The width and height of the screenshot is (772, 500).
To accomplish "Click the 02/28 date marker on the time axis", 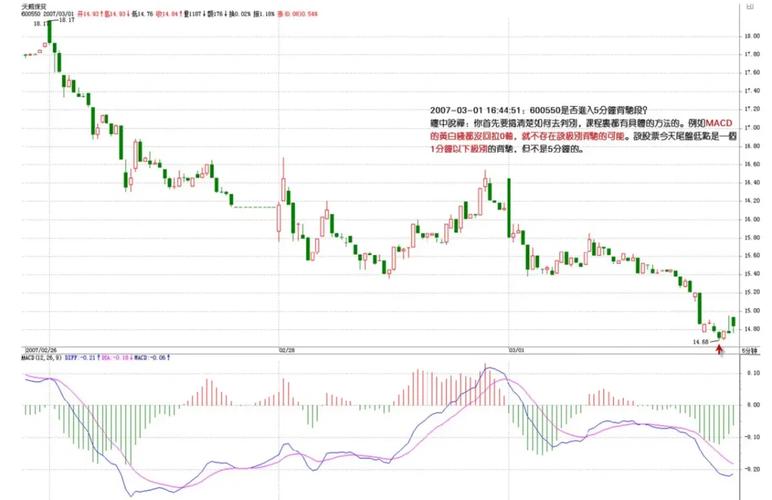I will pos(285,350).
